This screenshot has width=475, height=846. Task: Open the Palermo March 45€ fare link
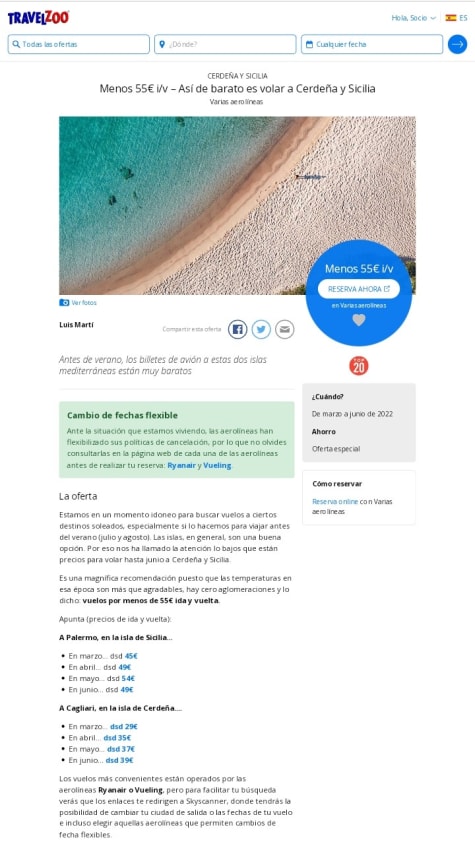(x=131, y=656)
